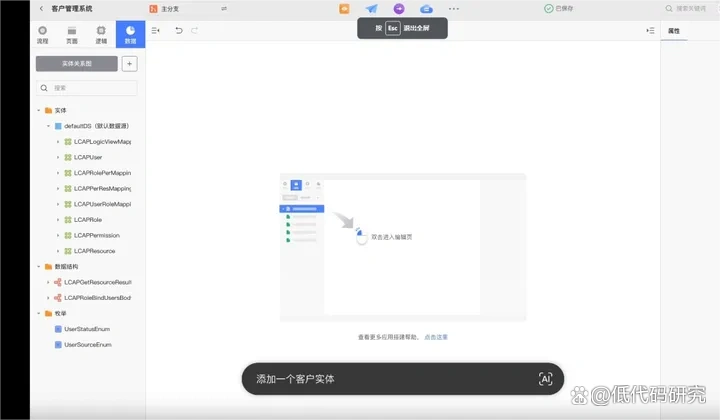Click the purple round icon
Image resolution: width=720 pixels, height=420 pixels.
tap(399, 8)
